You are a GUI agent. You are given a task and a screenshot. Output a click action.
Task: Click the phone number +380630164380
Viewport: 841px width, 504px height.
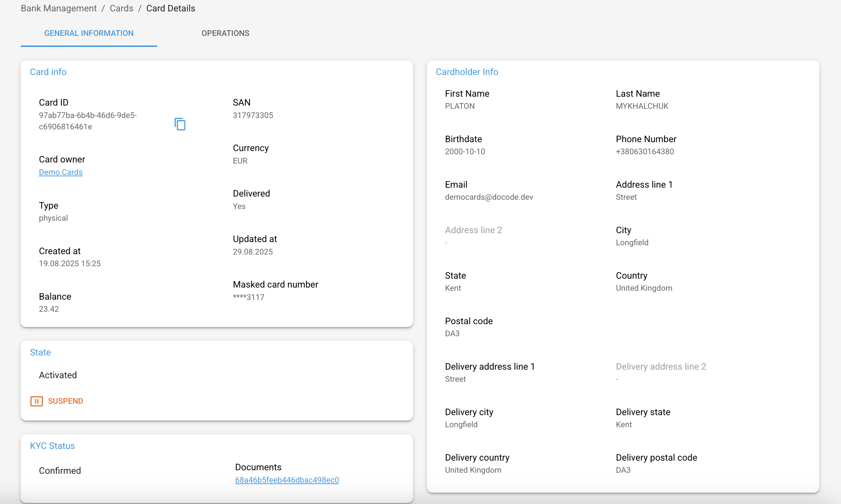(x=645, y=151)
